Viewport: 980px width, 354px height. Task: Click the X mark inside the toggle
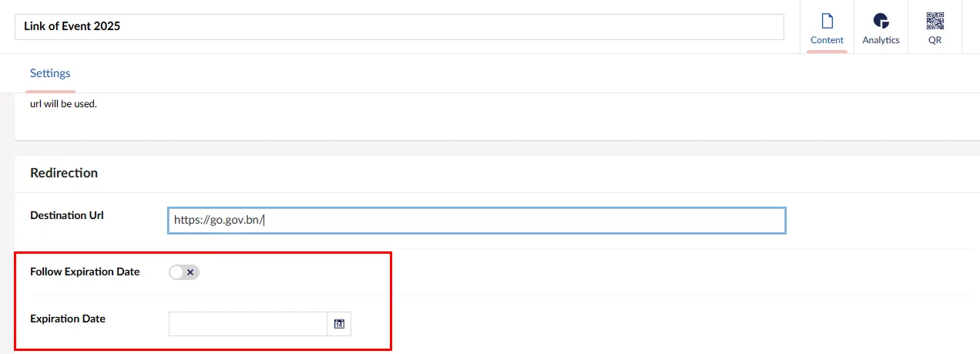coord(190,272)
